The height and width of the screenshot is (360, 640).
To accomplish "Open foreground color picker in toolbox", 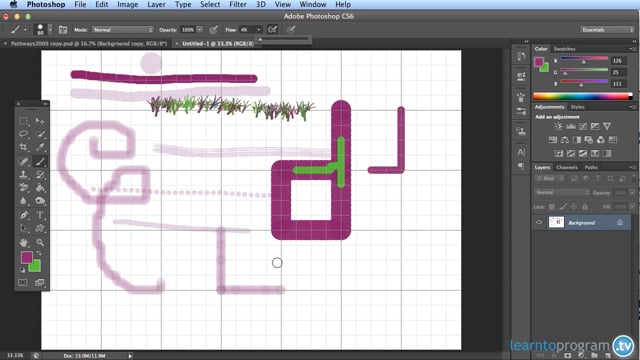I will [x=26, y=257].
